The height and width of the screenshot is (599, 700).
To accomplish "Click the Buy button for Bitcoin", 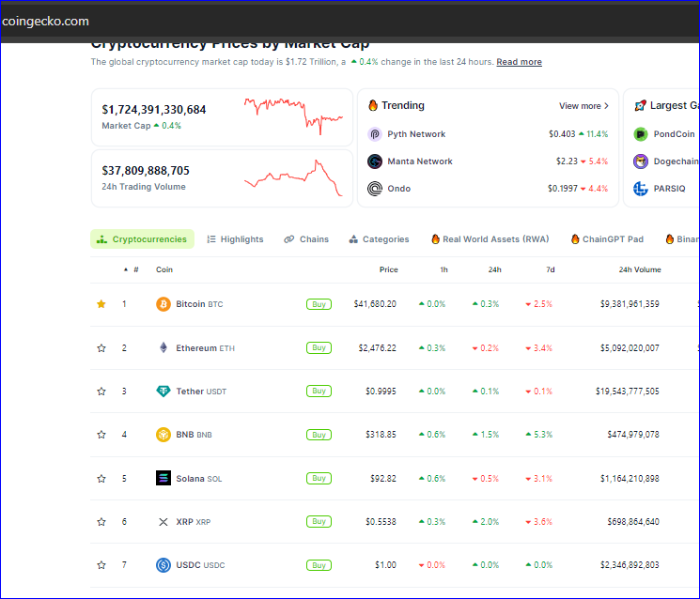I will coord(319,304).
